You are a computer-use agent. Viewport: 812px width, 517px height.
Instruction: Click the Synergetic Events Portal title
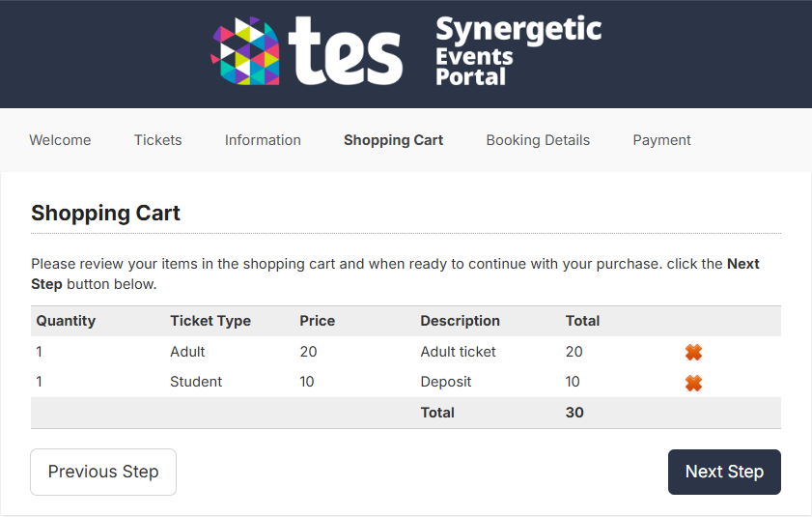pos(518,51)
